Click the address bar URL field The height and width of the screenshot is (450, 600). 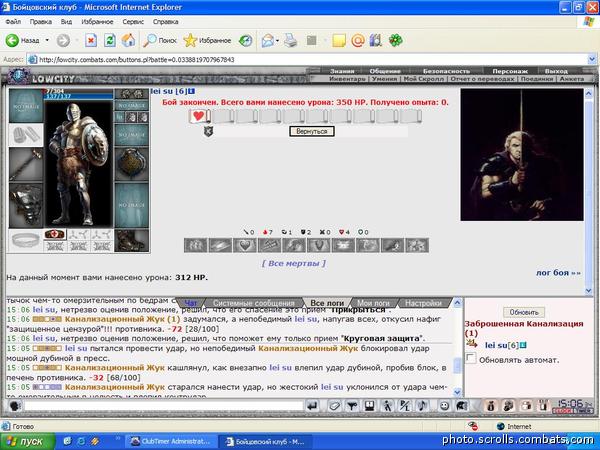(308, 59)
